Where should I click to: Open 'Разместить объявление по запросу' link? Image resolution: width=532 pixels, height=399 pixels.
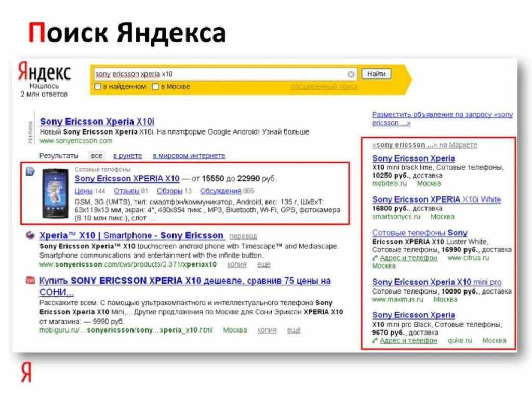[443, 119]
